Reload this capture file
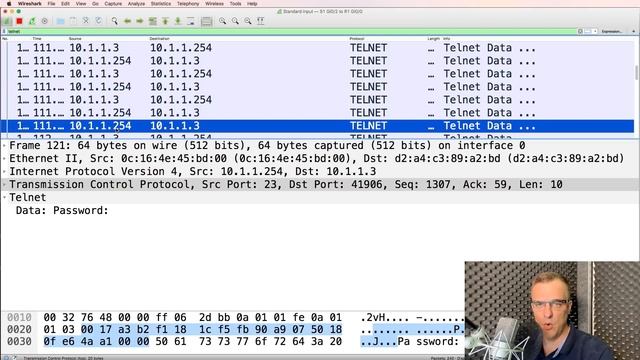The height and width of the screenshot is (360, 640). (x=98, y=21)
